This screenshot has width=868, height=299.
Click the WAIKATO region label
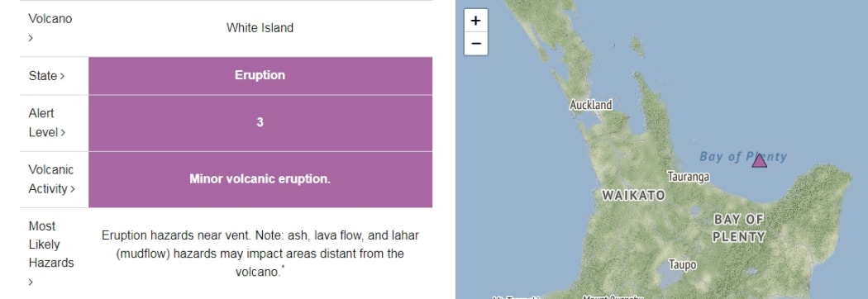point(633,195)
